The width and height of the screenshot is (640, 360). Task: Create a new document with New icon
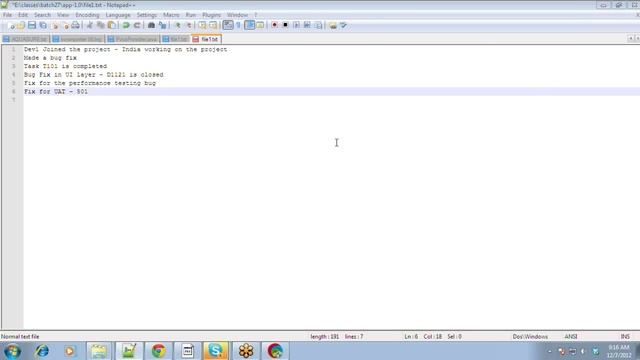click(11, 25)
